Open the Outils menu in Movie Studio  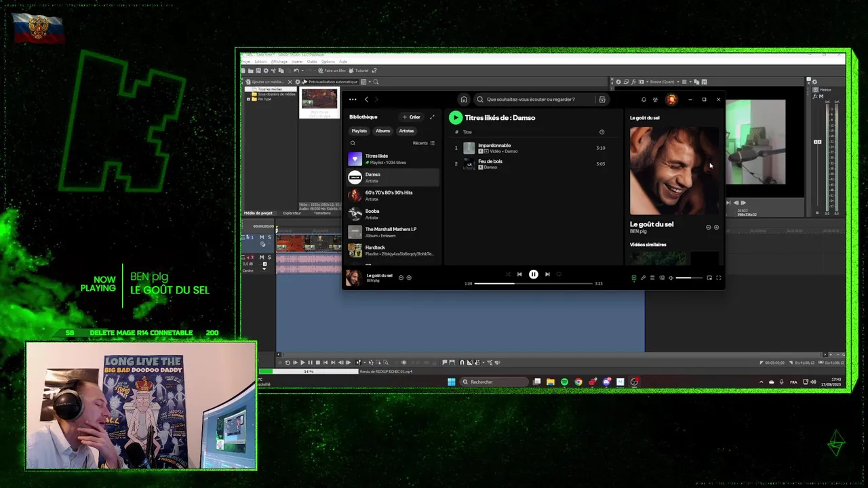[312, 62]
